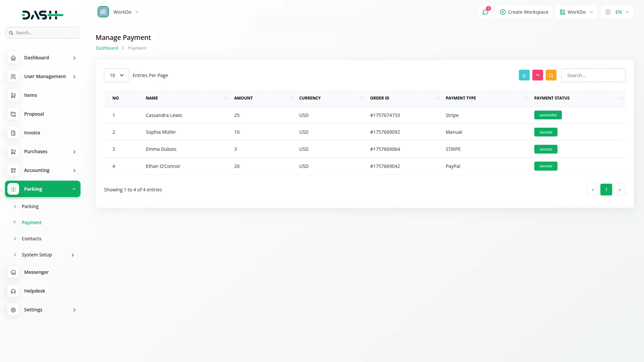The image size is (644, 362).
Task: Open the EN language dropdown
Action: pos(618,12)
